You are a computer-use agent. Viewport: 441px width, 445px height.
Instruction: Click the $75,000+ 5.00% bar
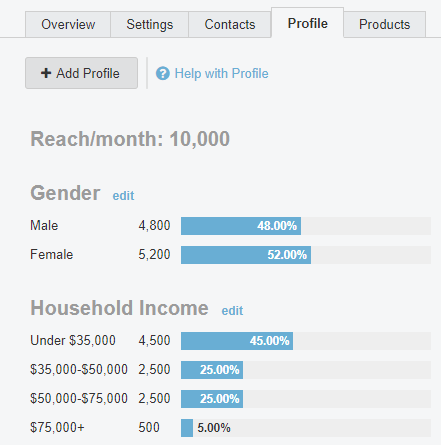[306, 428]
